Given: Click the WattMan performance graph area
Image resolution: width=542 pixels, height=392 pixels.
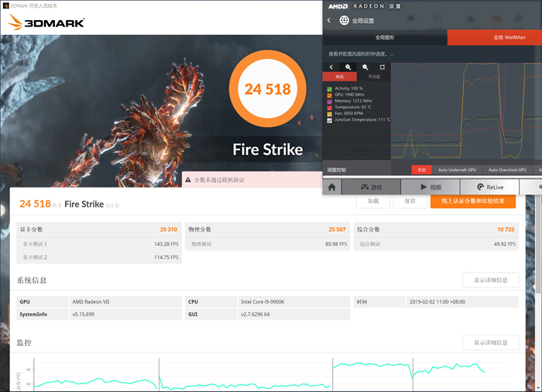Looking at the screenshot, I should (466, 111).
